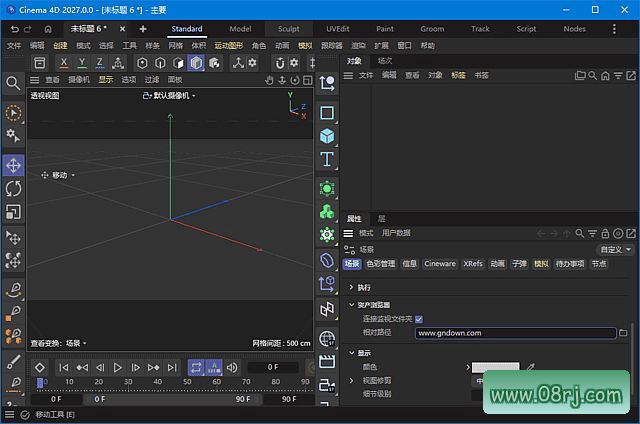Click frame 50 on timeline ruler
This screenshot has height=424, width=640.
coord(187,382)
